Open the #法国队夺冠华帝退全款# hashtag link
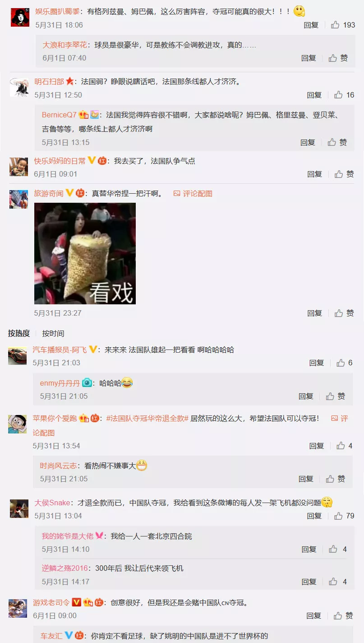Image resolution: width=364 pixels, height=643 pixels. (147, 418)
